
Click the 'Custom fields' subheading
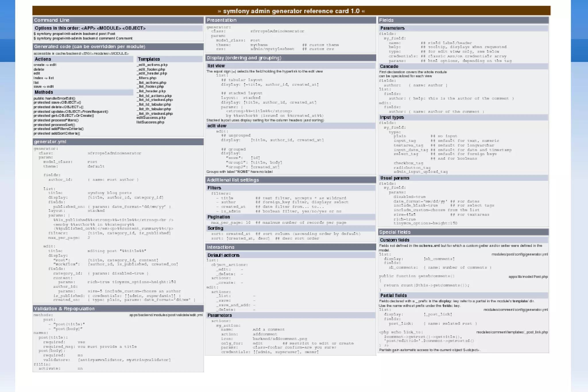463,240
